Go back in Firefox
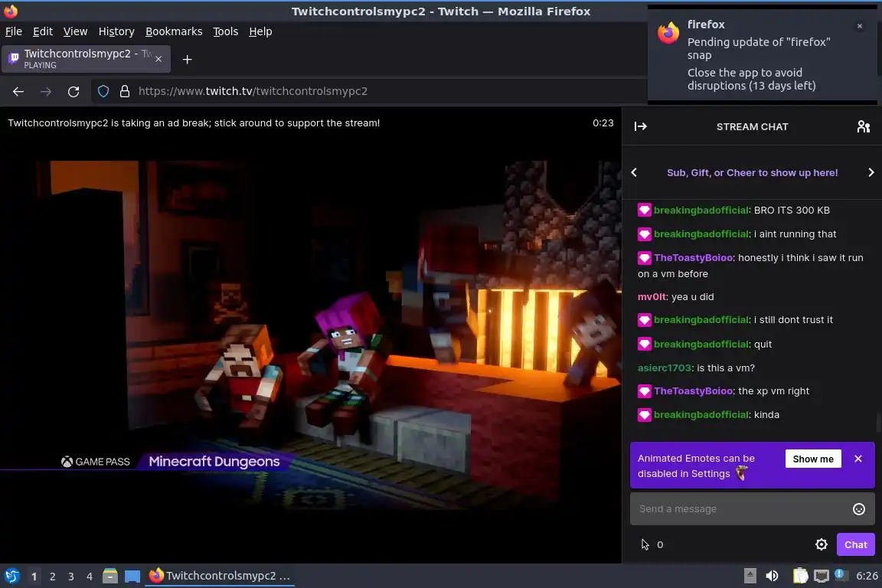This screenshot has width=882, height=588. (x=18, y=91)
